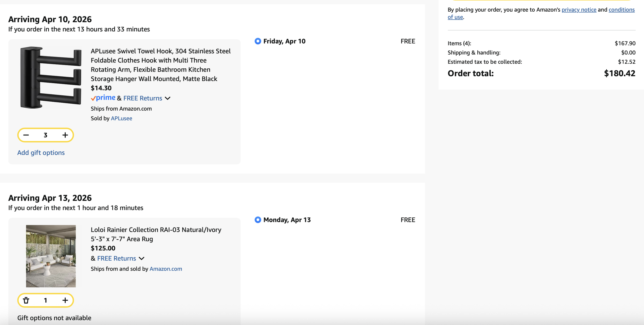644x325 pixels.
Task: Open area rug FREE Returns link
Action: point(116,258)
